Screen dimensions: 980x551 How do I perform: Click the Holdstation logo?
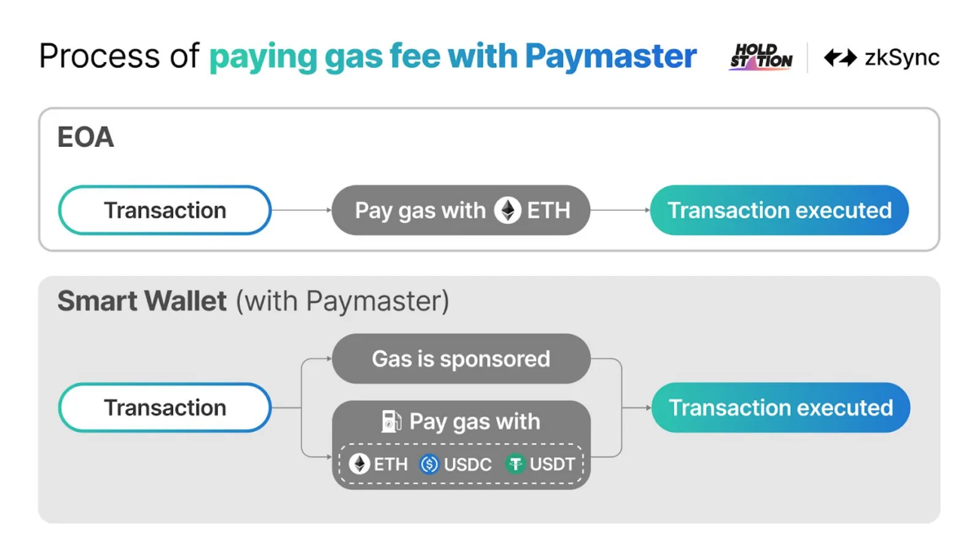pyautogui.click(x=761, y=57)
